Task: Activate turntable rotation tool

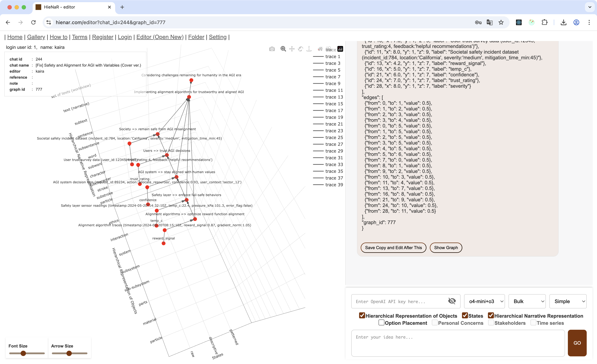Action: point(309,49)
